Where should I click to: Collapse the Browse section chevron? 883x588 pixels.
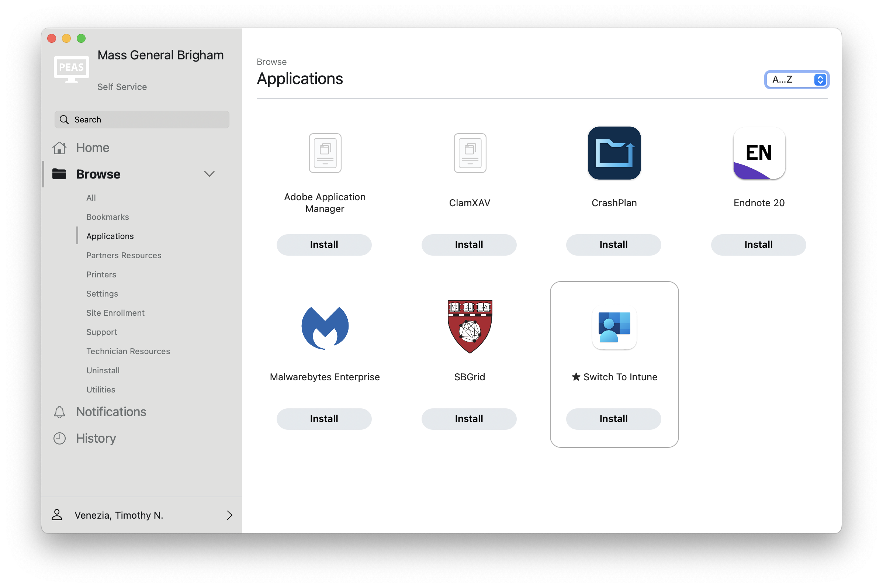click(209, 174)
